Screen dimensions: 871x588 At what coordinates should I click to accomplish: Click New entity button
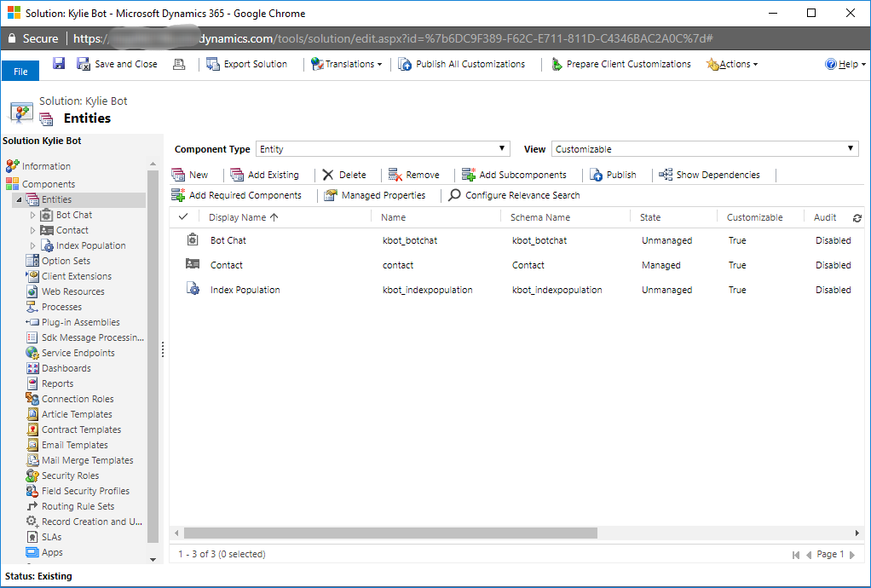point(190,175)
